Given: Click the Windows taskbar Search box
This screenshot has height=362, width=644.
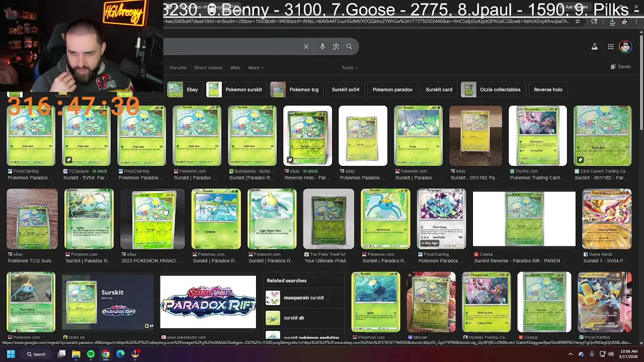Looking at the screenshot, I should point(37,354).
